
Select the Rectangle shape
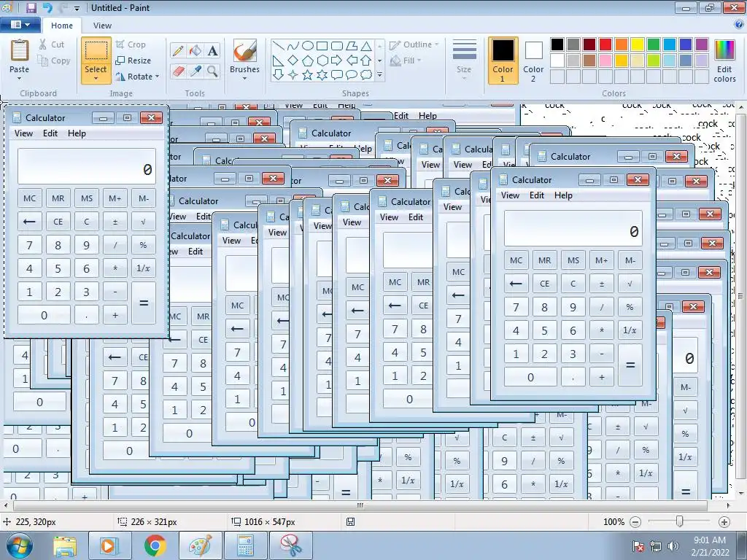pos(322,46)
